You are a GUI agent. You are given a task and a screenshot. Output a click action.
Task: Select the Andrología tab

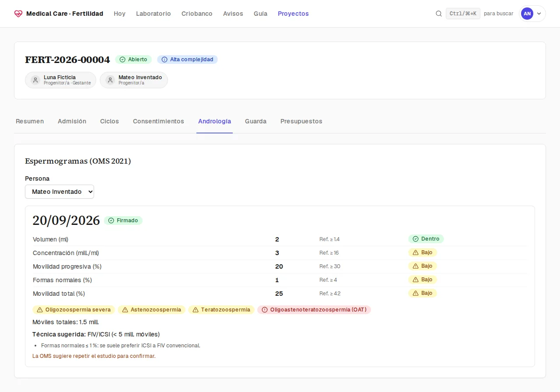tap(214, 121)
